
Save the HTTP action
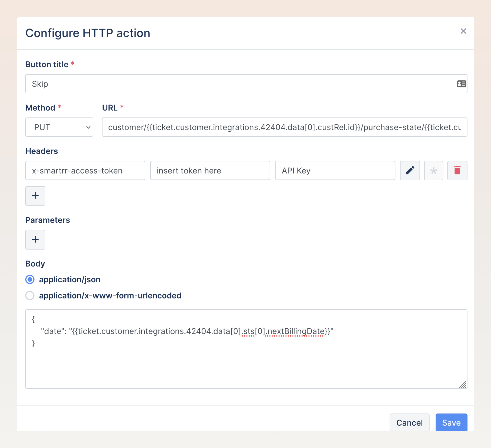(451, 423)
